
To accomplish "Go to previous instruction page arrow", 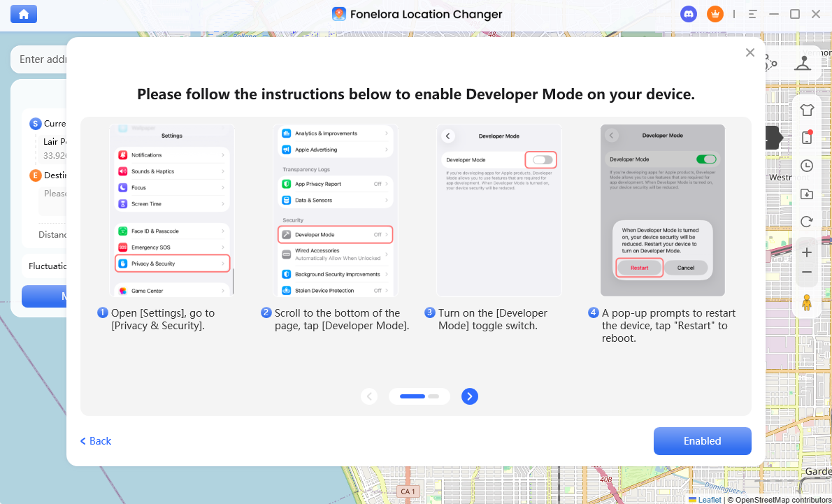I will [369, 396].
